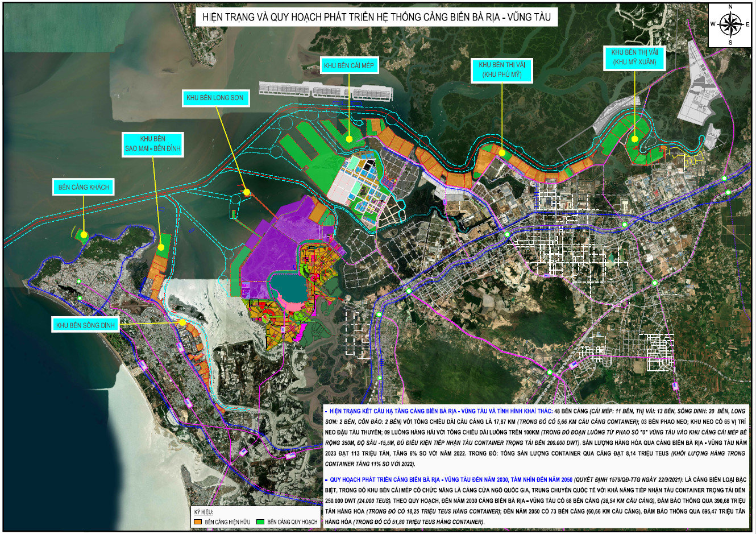Click the Khu Bến Sông Dinh yellow marker
Viewport: 756px width, 534px height.
182,322
